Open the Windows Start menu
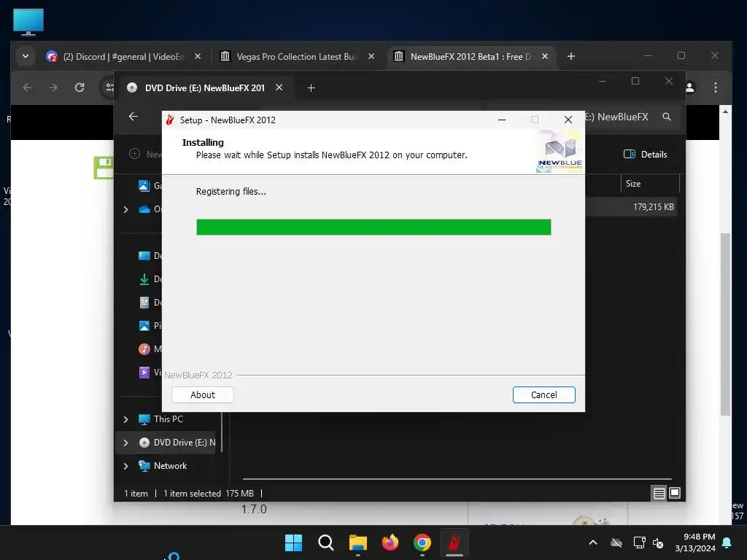Viewport: 747px width, 560px height. coord(293,542)
